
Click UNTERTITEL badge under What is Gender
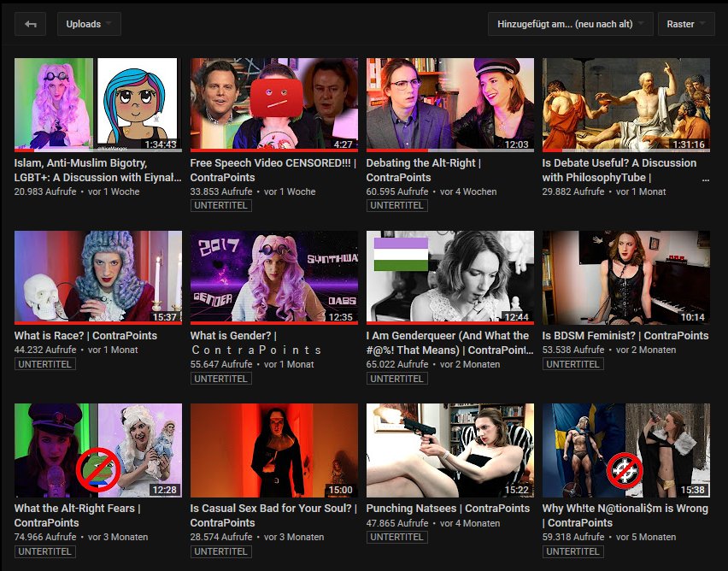[221, 379]
